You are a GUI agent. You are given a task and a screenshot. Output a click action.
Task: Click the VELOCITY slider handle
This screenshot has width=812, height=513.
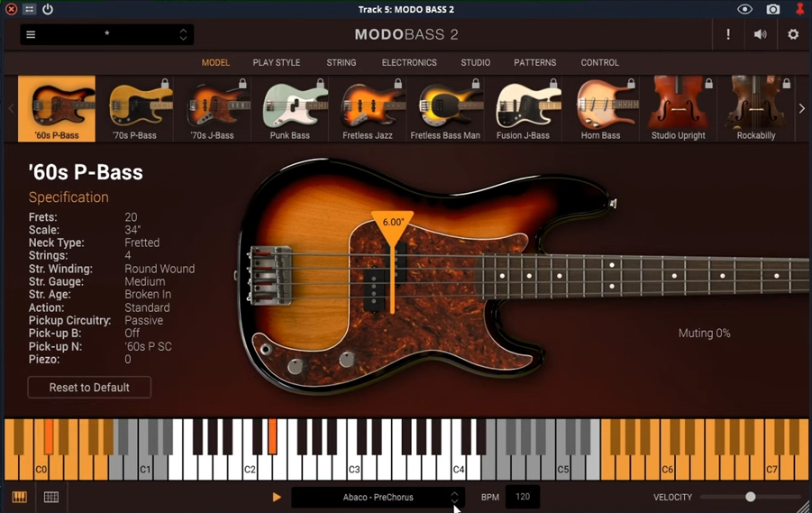750,497
